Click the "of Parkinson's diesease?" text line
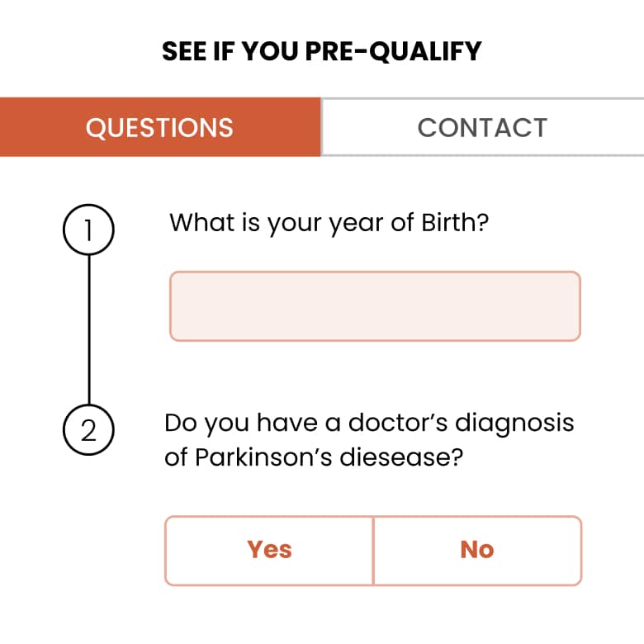 coord(312,457)
